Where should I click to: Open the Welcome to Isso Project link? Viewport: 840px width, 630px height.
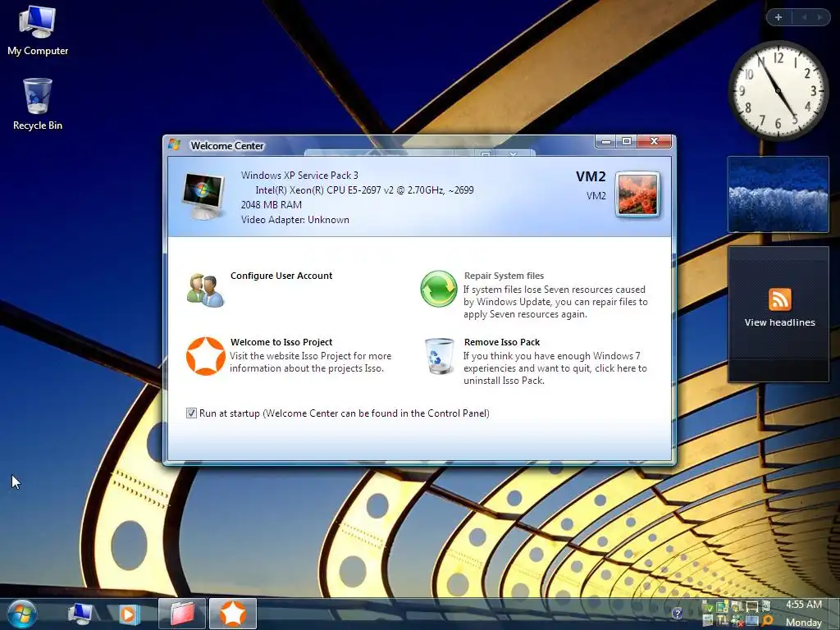click(281, 342)
